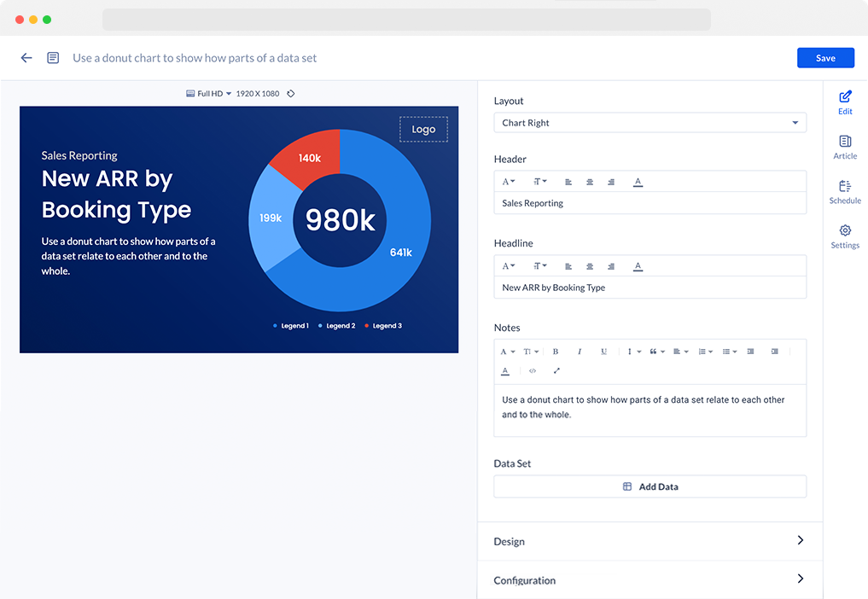Screen dimensions: 868x599
Task: Open the Schedule panel in the sidebar
Action: 845,192
